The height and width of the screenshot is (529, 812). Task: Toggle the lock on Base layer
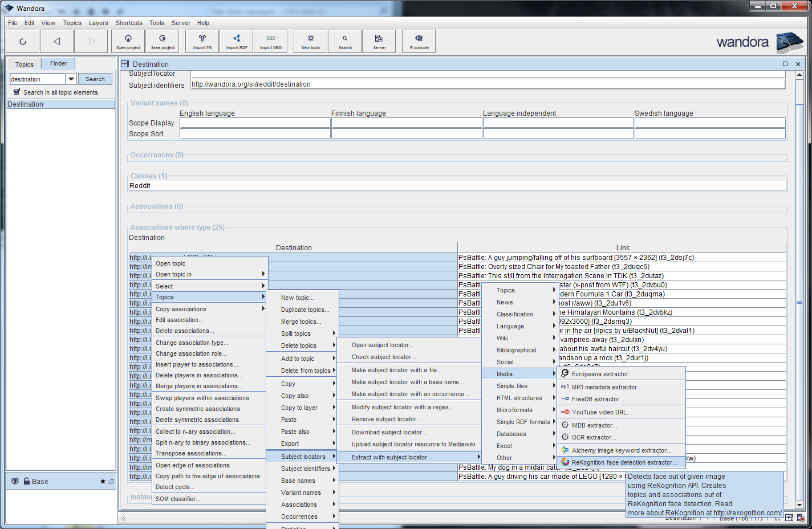27,481
